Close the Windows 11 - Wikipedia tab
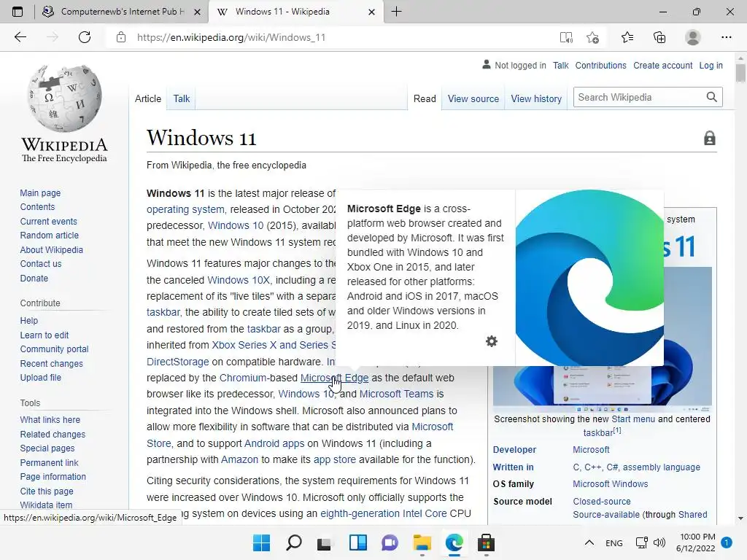747x560 pixels. (x=371, y=12)
